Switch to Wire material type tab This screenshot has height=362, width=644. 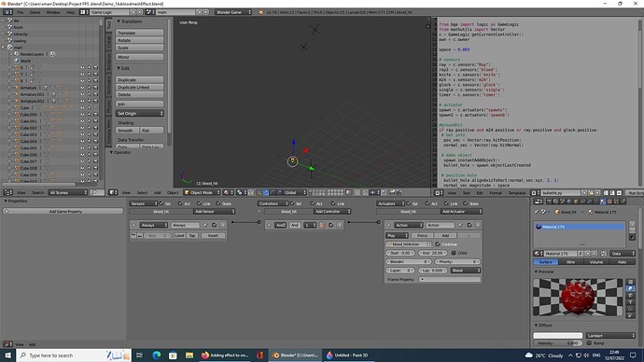571,262
